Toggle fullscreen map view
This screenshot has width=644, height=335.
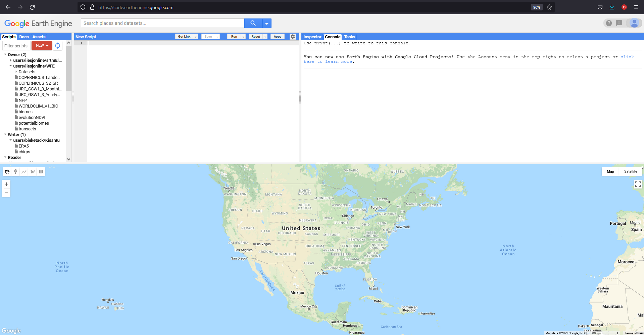click(x=638, y=184)
